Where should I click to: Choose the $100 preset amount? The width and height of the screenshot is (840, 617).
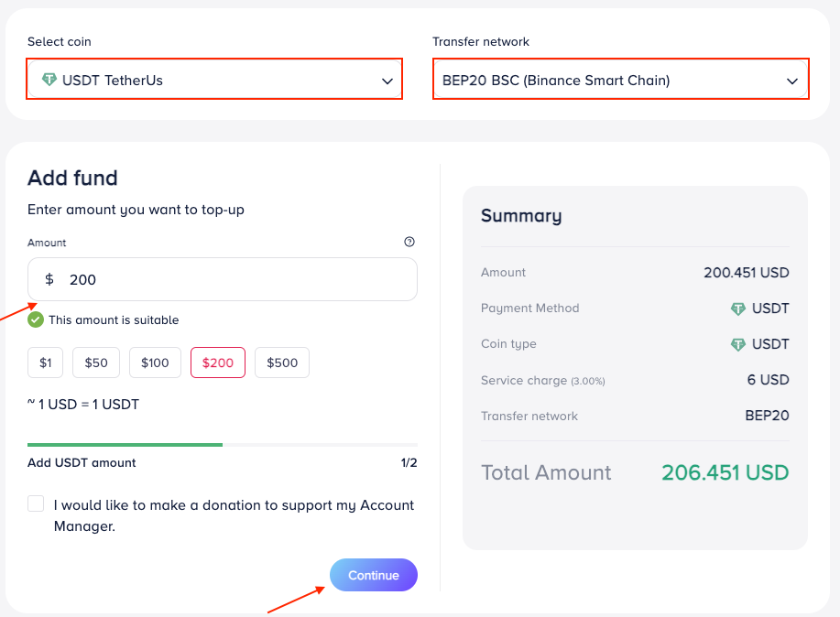pyautogui.click(x=155, y=363)
